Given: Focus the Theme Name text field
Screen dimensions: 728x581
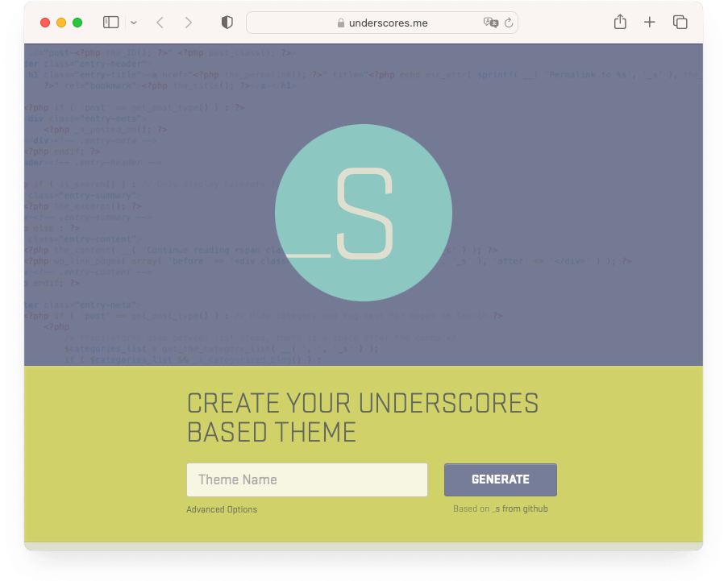Looking at the screenshot, I should click(x=306, y=479).
